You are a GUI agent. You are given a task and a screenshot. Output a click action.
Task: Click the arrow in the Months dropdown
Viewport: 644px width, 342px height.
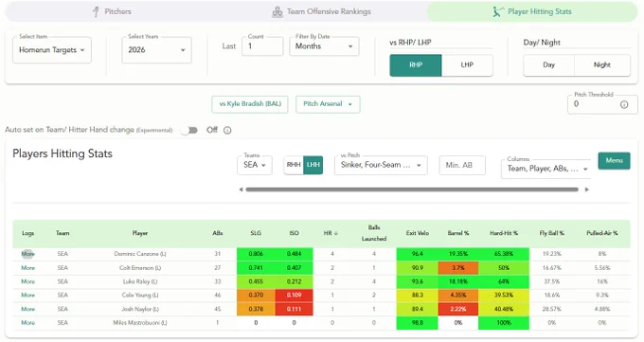click(x=350, y=46)
